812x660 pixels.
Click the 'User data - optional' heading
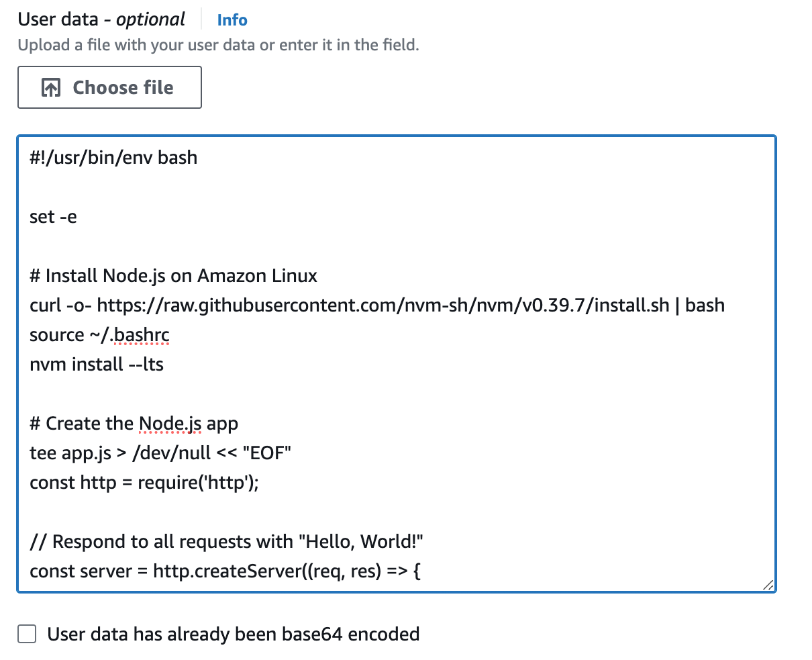tap(101, 19)
